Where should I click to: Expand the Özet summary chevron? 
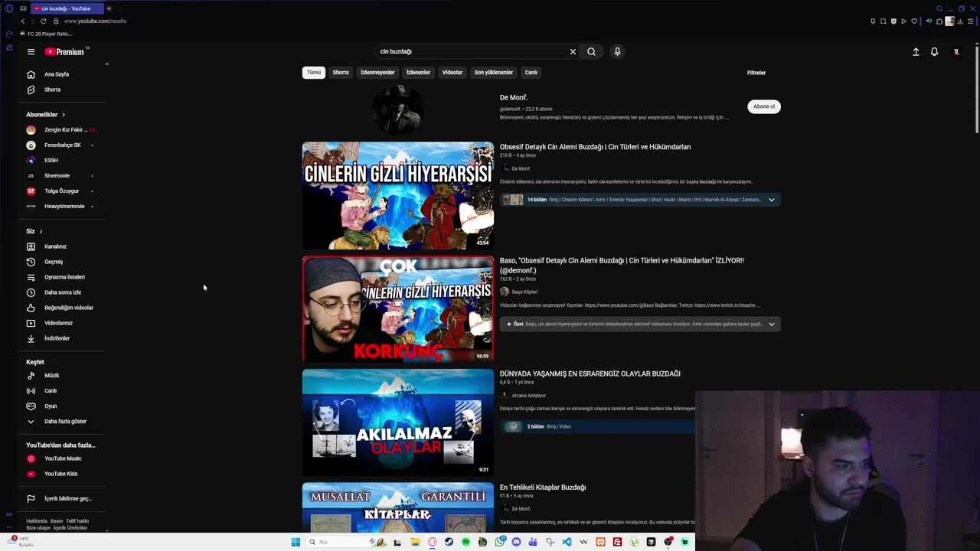771,324
